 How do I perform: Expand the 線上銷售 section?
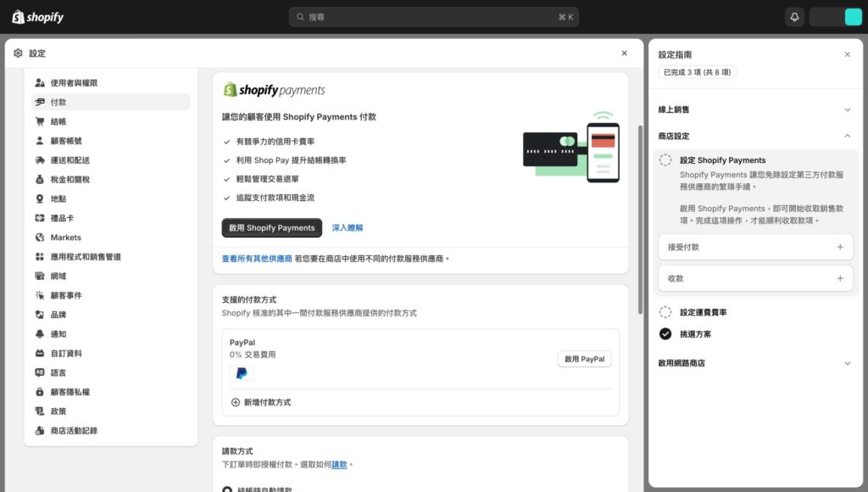(846, 109)
